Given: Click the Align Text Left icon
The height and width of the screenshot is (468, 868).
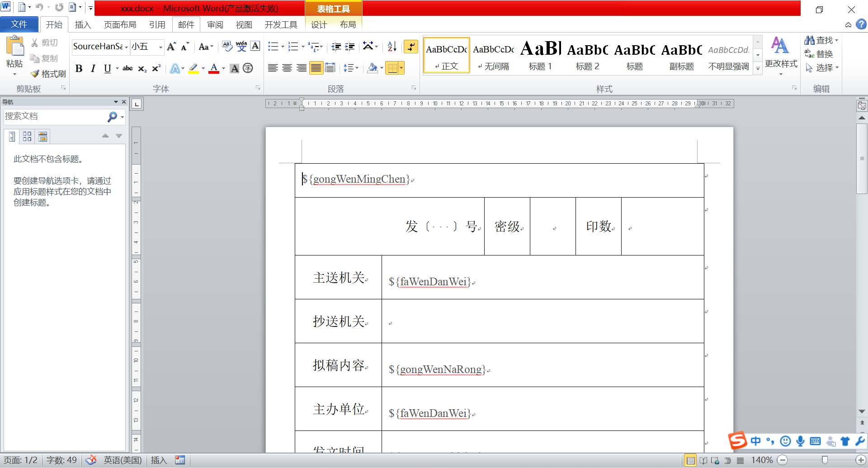Looking at the screenshot, I should tap(273, 68).
